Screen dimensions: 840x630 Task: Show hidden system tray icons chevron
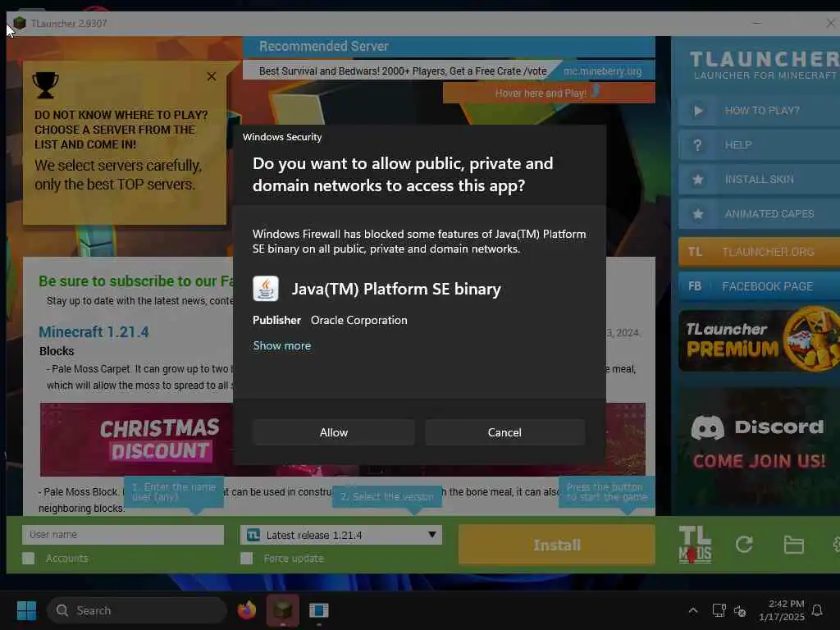(692, 610)
